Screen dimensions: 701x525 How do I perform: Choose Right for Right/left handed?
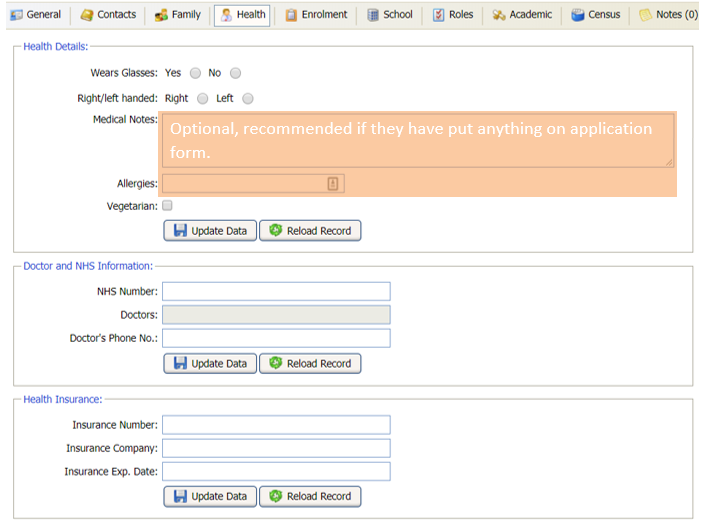tap(203, 99)
